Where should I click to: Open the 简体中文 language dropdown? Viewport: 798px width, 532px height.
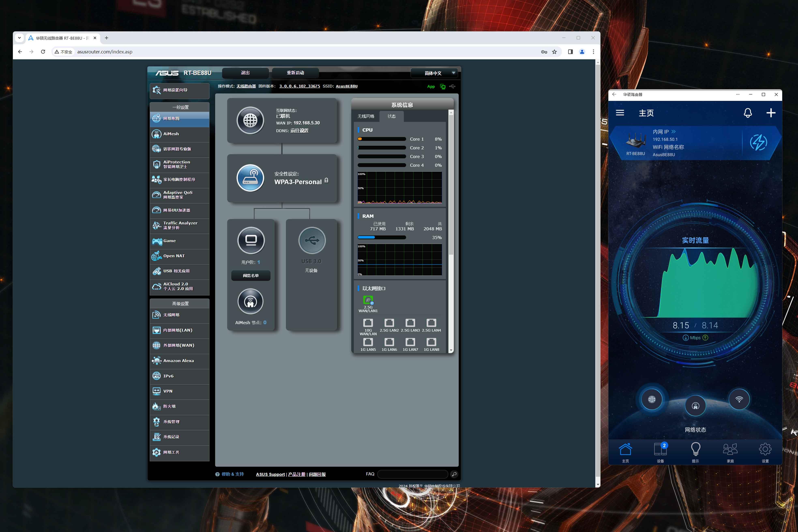click(434, 73)
